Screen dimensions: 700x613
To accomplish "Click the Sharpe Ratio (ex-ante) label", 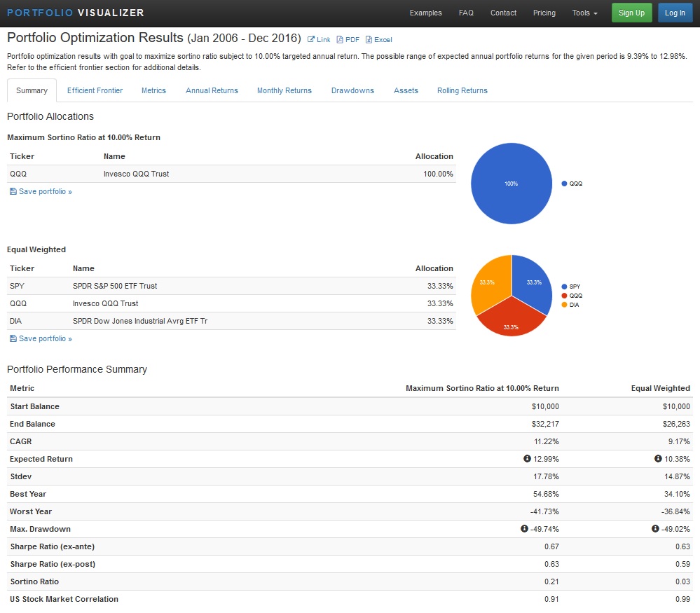I will pyautogui.click(x=53, y=546).
